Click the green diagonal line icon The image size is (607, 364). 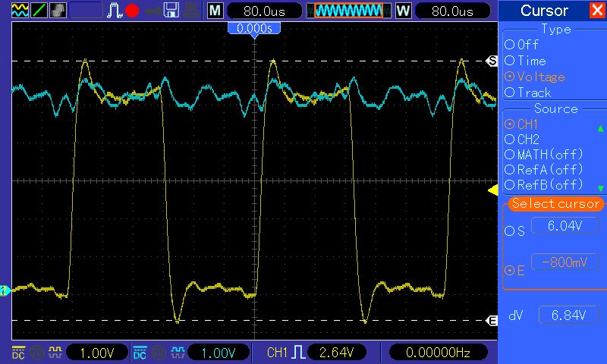tap(39, 11)
